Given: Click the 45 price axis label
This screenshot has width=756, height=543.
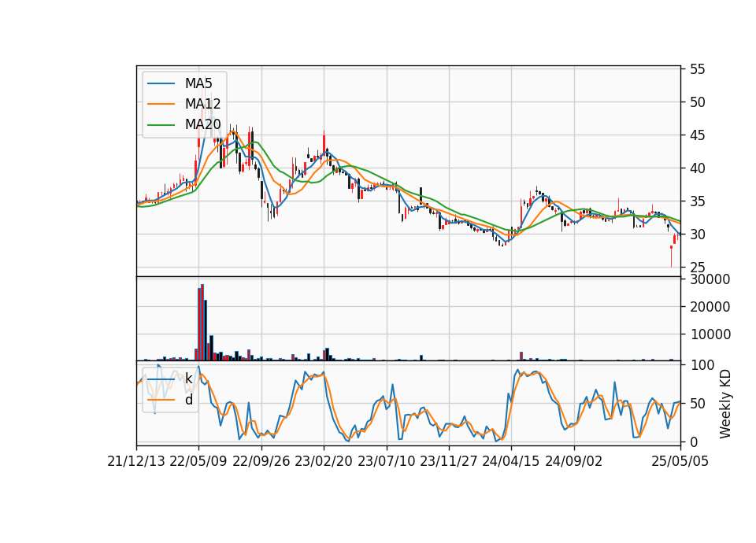Looking at the screenshot, I should tap(697, 135).
